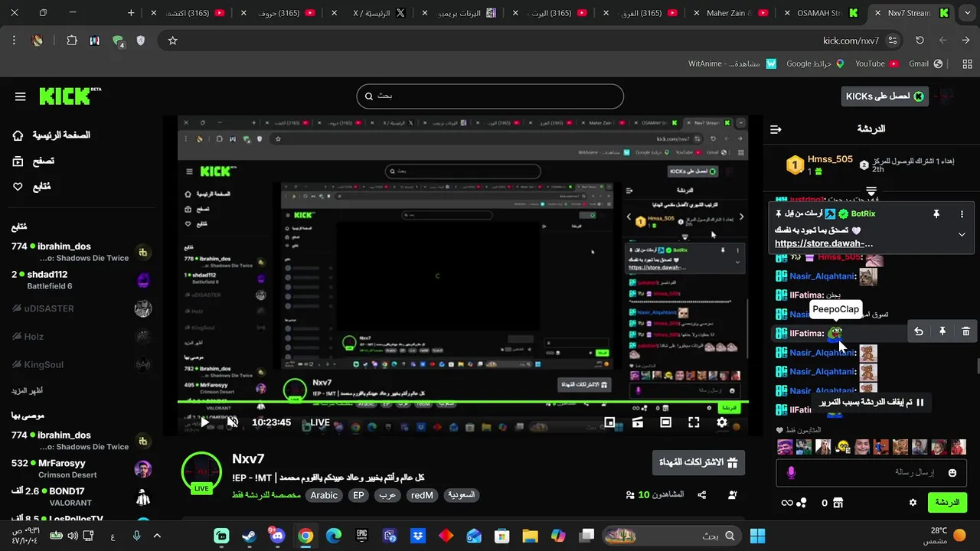980x551 pixels.
Task: Open new browser tab
Action: tap(131, 13)
